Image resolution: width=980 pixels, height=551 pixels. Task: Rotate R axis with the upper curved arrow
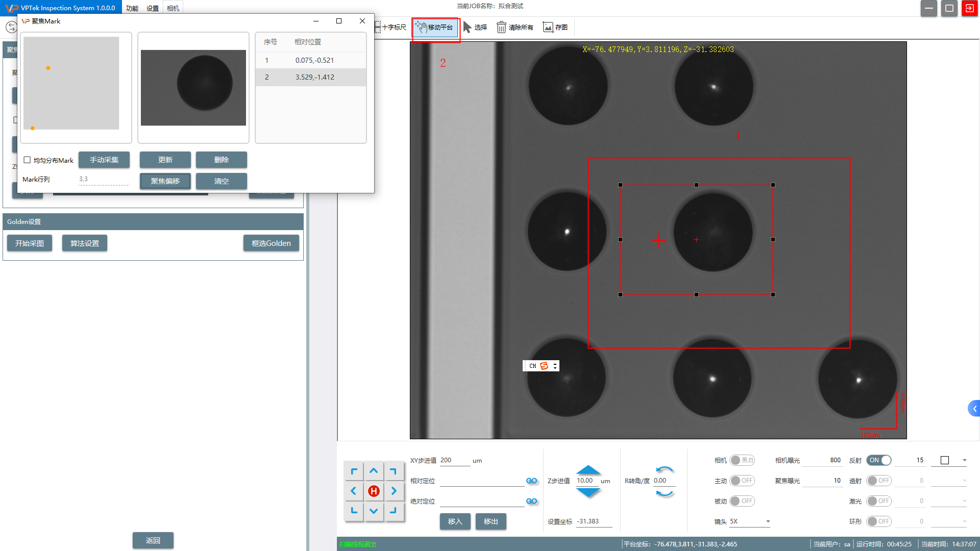pos(665,469)
